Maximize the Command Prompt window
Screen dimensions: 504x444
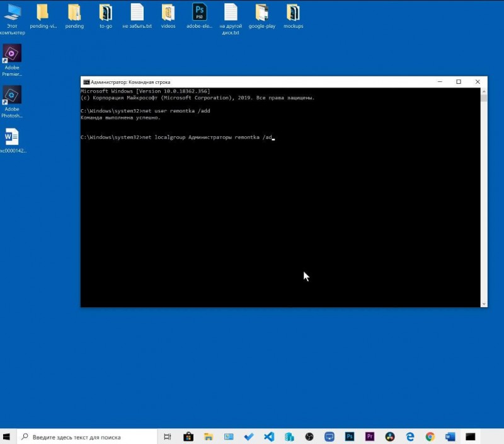[459, 82]
